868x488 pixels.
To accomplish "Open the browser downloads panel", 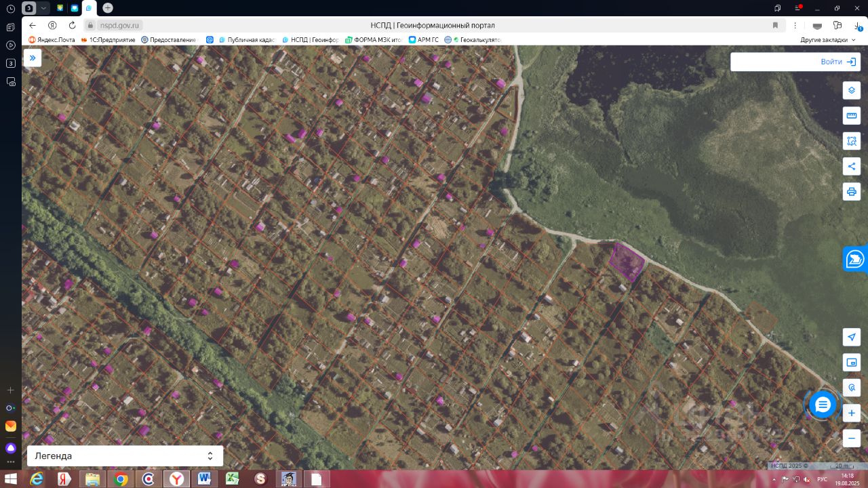I will pos(859,25).
